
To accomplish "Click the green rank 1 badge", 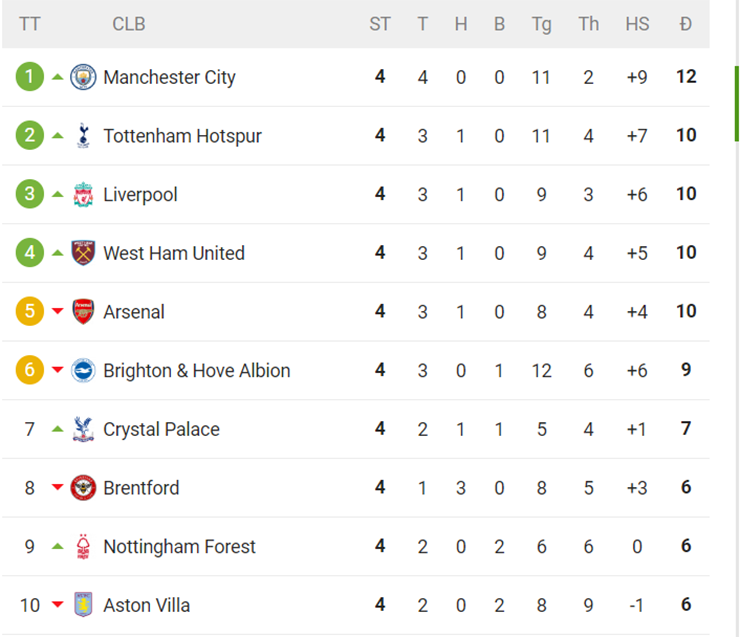I will click(30, 77).
